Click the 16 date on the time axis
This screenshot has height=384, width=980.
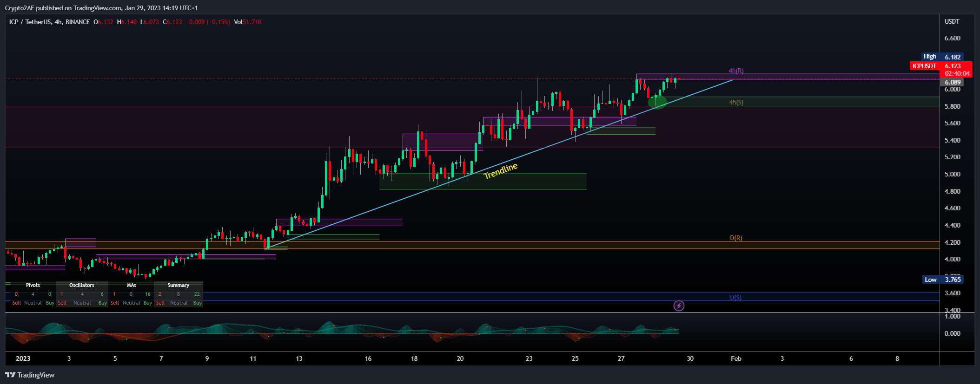click(368, 358)
